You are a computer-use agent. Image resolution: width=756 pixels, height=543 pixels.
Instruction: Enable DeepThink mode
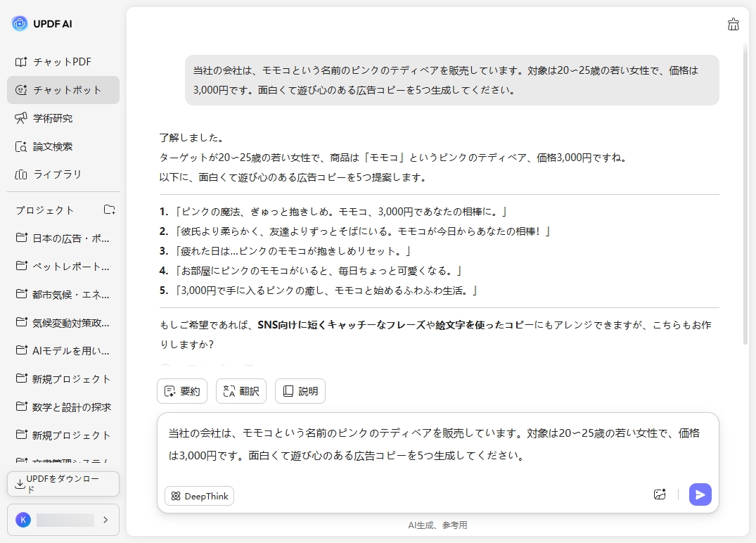click(x=199, y=496)
